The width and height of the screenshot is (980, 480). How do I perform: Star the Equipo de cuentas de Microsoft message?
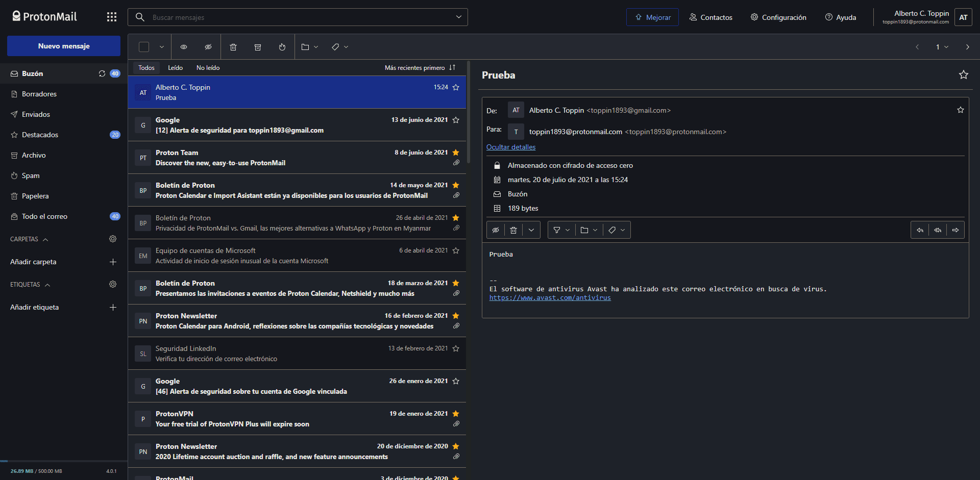(456, 250)
